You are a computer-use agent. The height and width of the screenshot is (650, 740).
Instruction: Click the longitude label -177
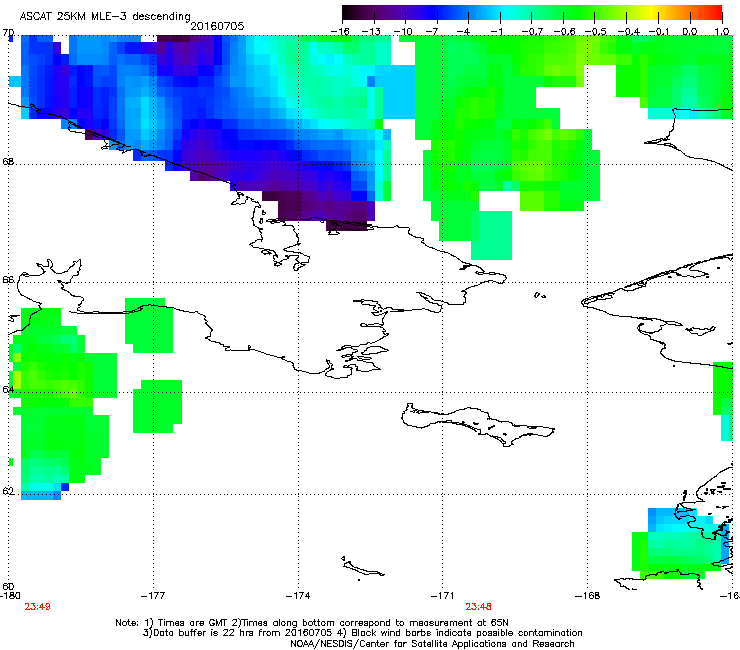pos(153,596)
